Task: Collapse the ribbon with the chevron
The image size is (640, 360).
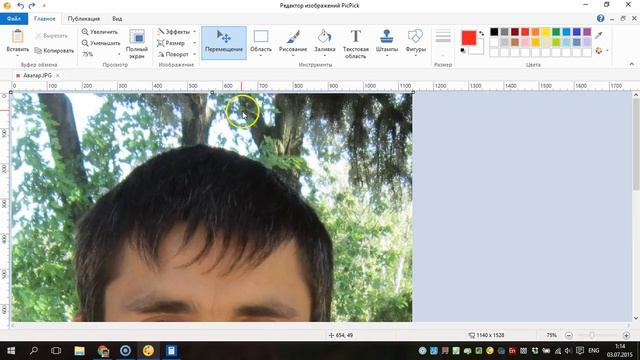Action: click(x=631, y=64)
